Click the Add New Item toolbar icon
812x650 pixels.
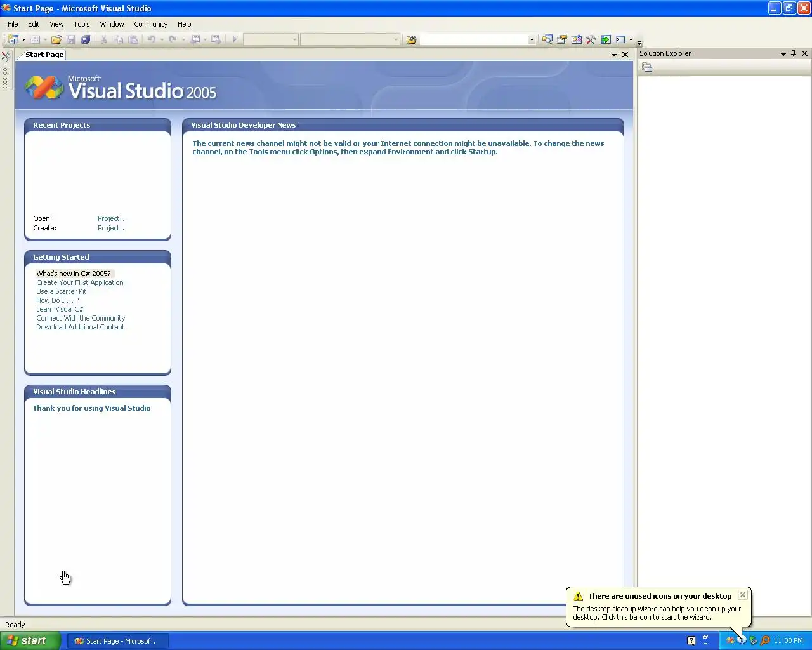(x=36, y=39)
